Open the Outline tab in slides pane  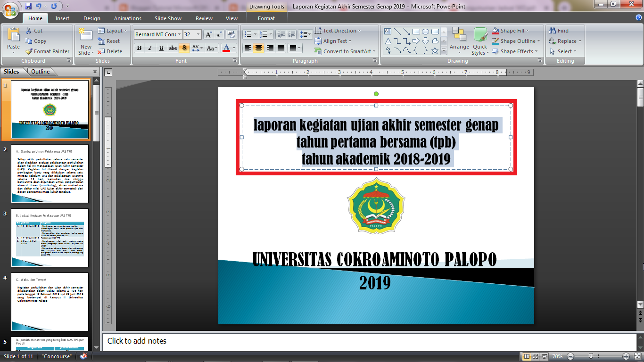pyautogui.click(x=40, y=71)
